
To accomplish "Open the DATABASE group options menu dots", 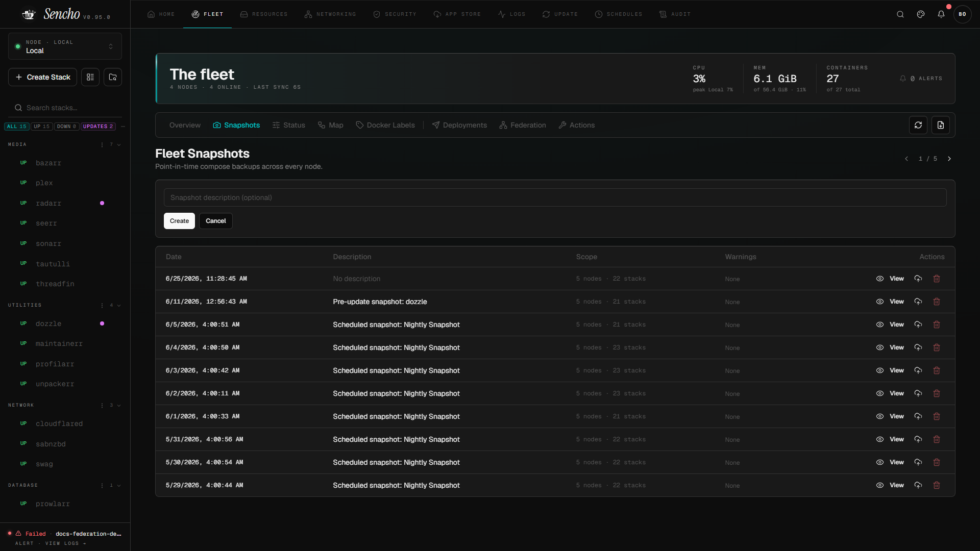I will (102, 486).
